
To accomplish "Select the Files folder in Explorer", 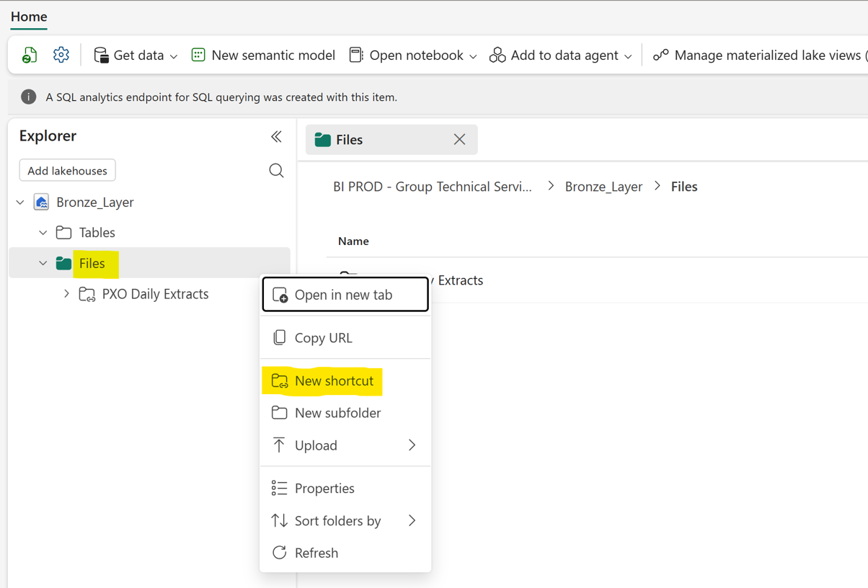I will pos(149,263).
